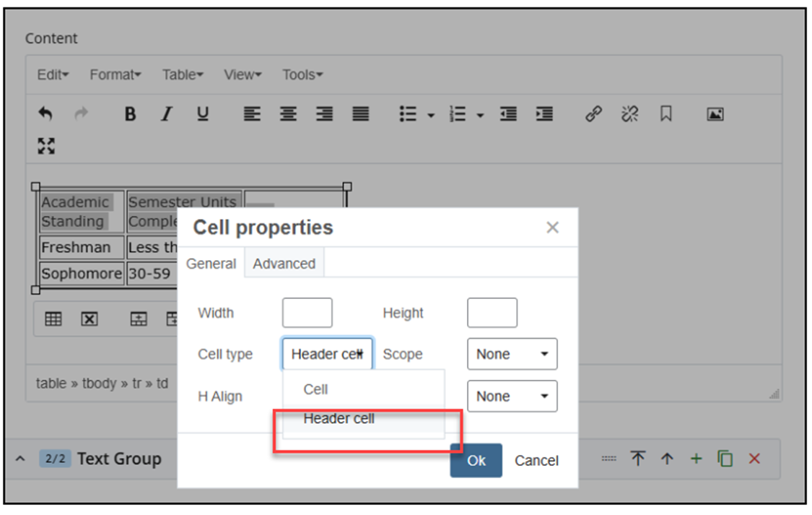Collapse the Text Group section chevron
812x515 pixels.
pyautogui.click(x=20, y=459)
